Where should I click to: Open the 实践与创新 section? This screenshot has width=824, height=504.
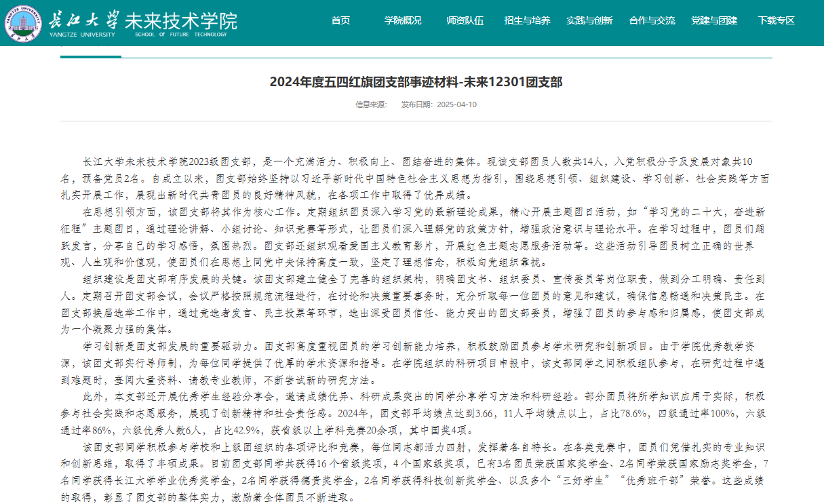tap(589, 20)
